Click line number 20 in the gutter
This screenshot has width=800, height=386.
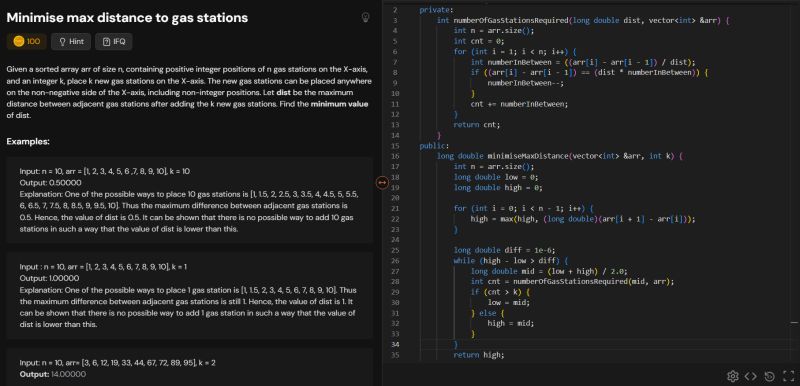395,198
